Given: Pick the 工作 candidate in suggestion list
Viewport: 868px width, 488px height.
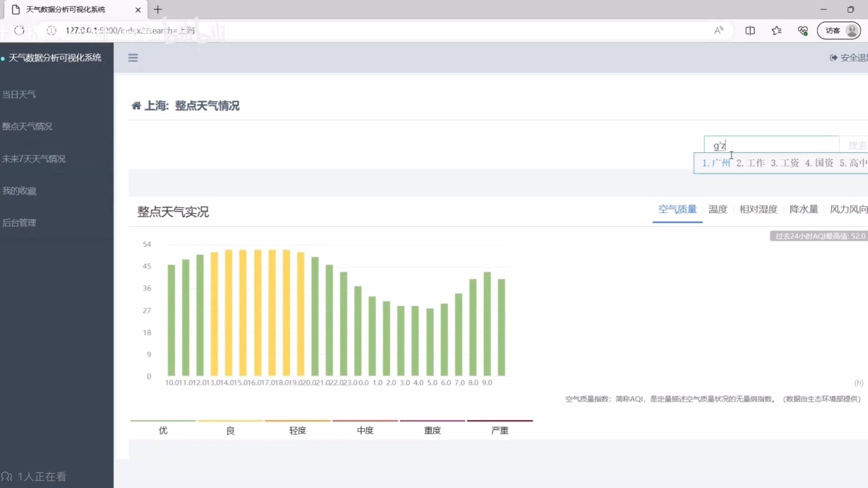Looking at the screenshot, I should pyautogui.click(x=750, y=163).
